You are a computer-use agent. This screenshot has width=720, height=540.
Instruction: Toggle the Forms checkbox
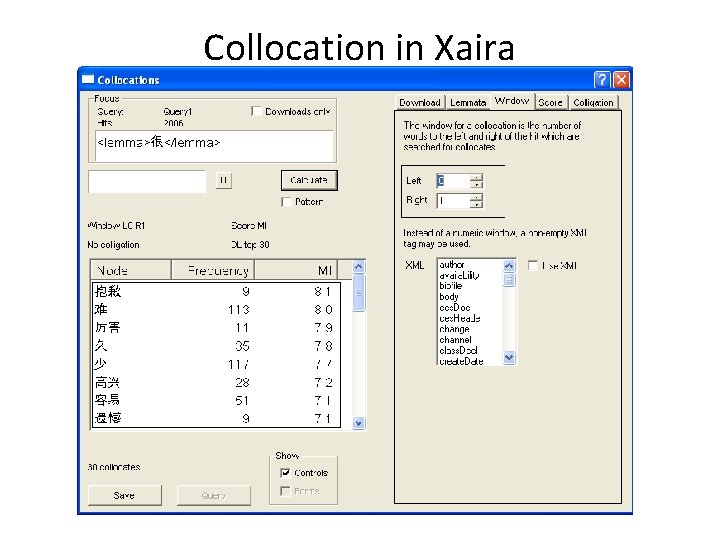pos(285,491)
